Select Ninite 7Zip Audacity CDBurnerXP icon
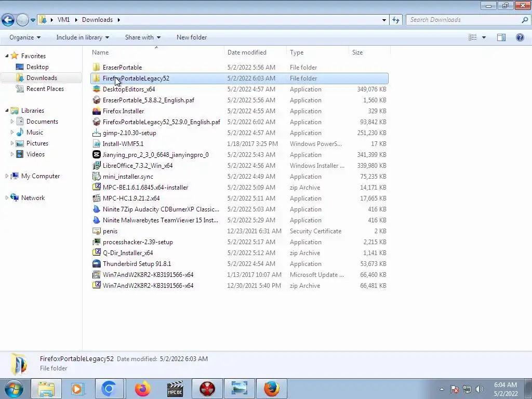 click(96, 209)
